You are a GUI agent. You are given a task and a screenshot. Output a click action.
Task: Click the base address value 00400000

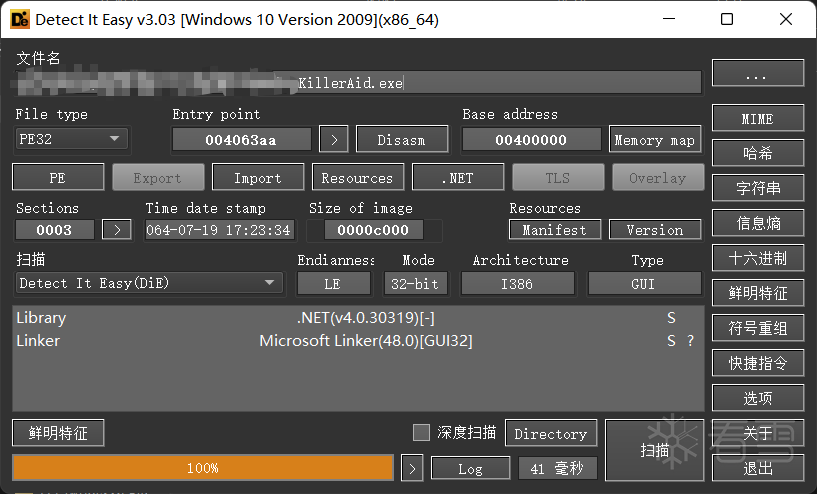coord(531,140)
